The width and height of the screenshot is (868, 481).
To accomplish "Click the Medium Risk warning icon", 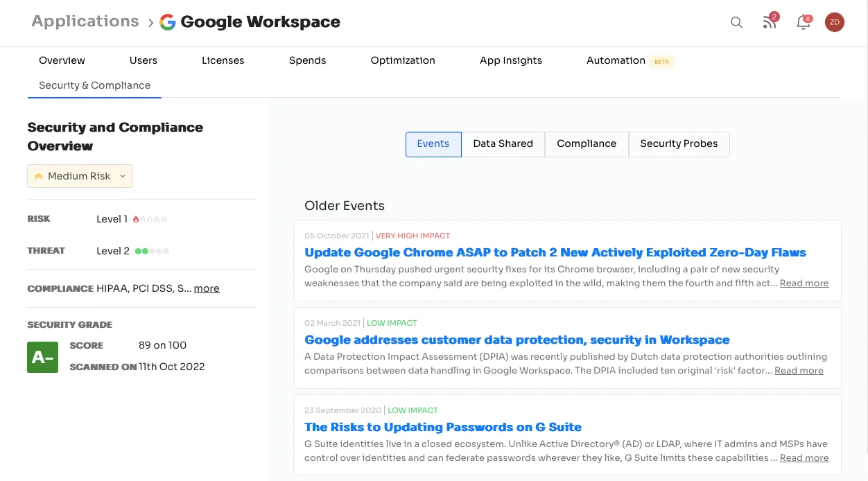I will pyautogui.click(x=38, y=176).
